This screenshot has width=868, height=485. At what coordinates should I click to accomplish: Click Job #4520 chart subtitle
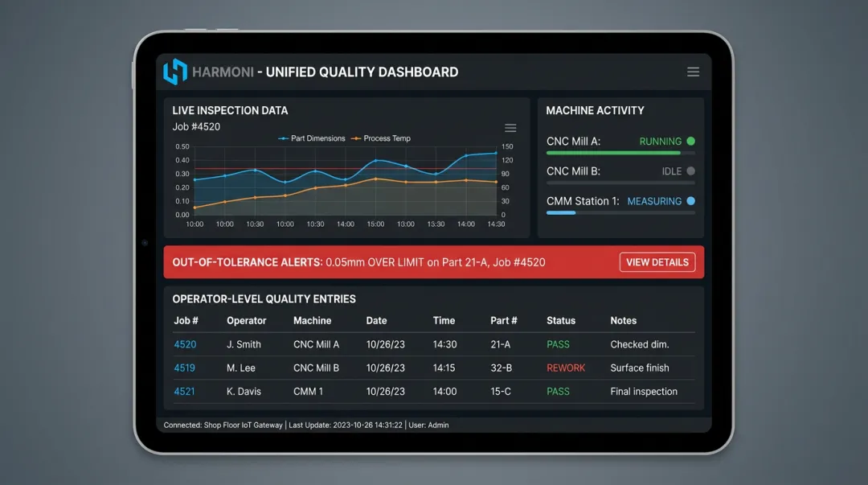point(196,126)
